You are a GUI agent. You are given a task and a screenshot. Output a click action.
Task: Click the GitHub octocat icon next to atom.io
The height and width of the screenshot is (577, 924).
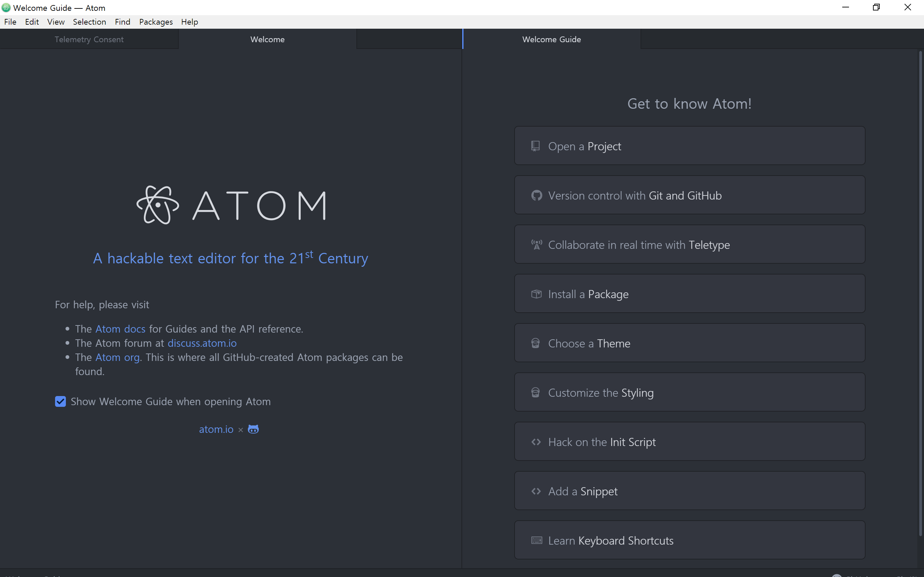click(x=253, y=429)
